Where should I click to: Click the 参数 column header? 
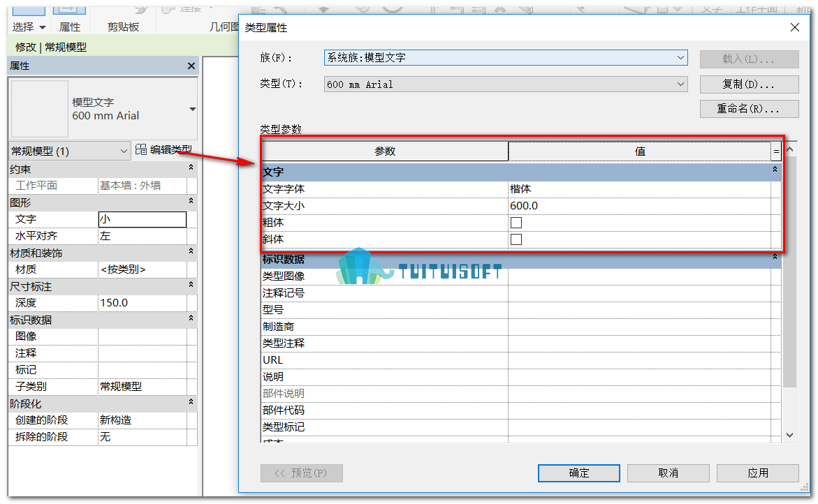click(385, 151)
